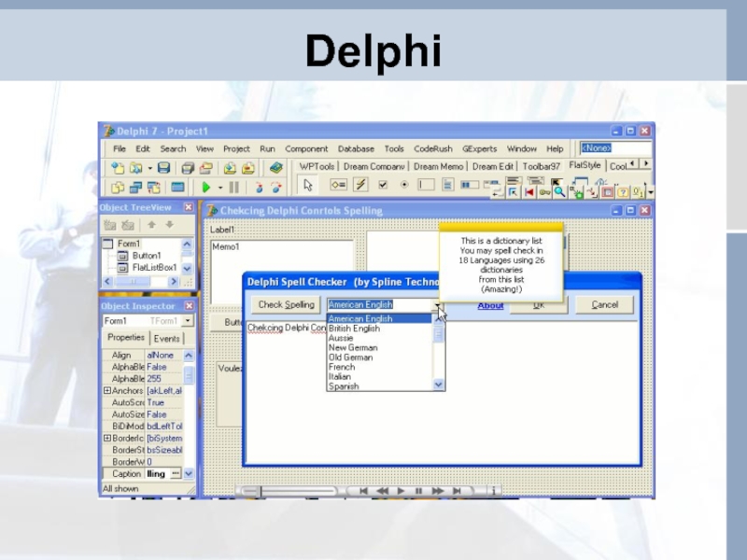Click the Trace Into debug icon
This screenshot has height=560, width=747.
pyautogui.click(x=260, y=188)
